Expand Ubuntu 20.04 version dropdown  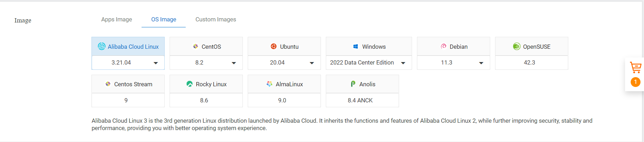click(x=284, y=63)
